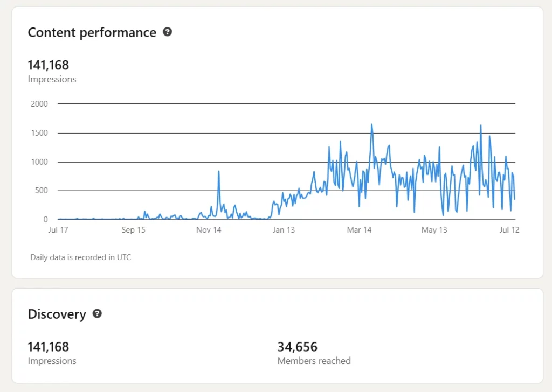Click the Impressions label above the chart
The width and height of the screenshot is (552, 392).
pos(52,79)
